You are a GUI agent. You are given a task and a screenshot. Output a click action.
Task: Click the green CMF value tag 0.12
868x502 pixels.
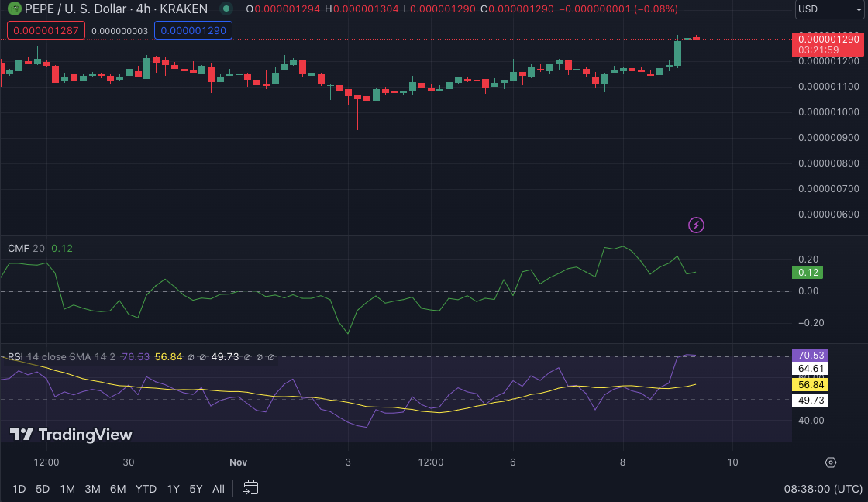tap(808, 273)
